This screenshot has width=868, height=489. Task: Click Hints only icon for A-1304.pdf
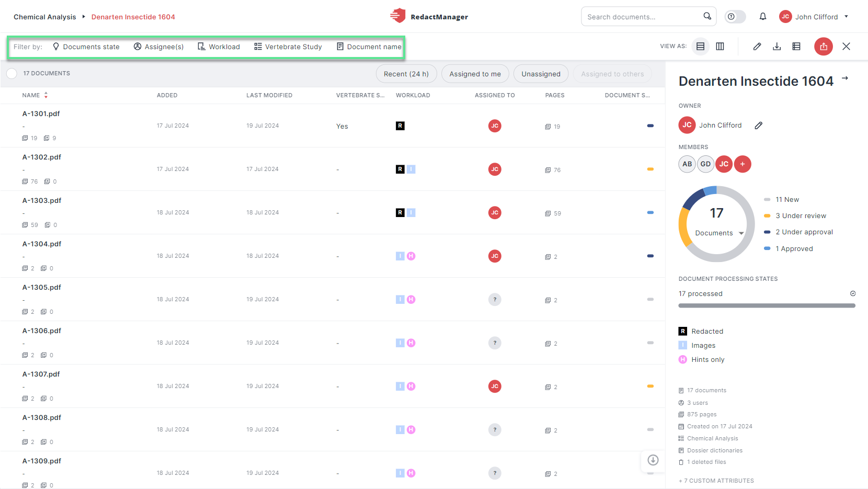411,256
